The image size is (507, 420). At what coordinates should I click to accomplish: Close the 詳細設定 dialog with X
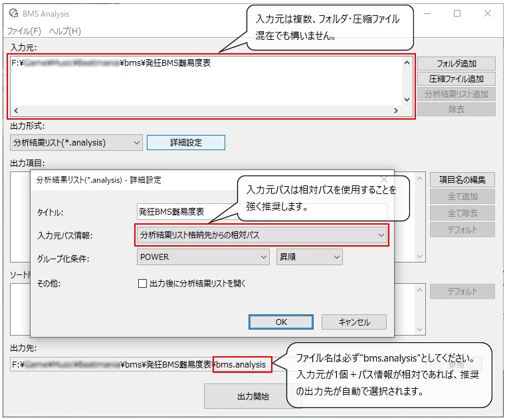click(x=384, y=179)
